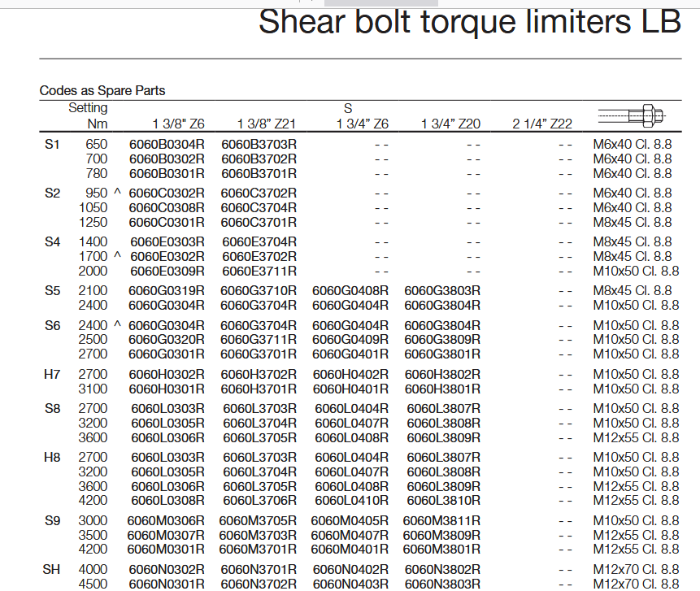Select part code 6060B0304R

coord(167,145)
